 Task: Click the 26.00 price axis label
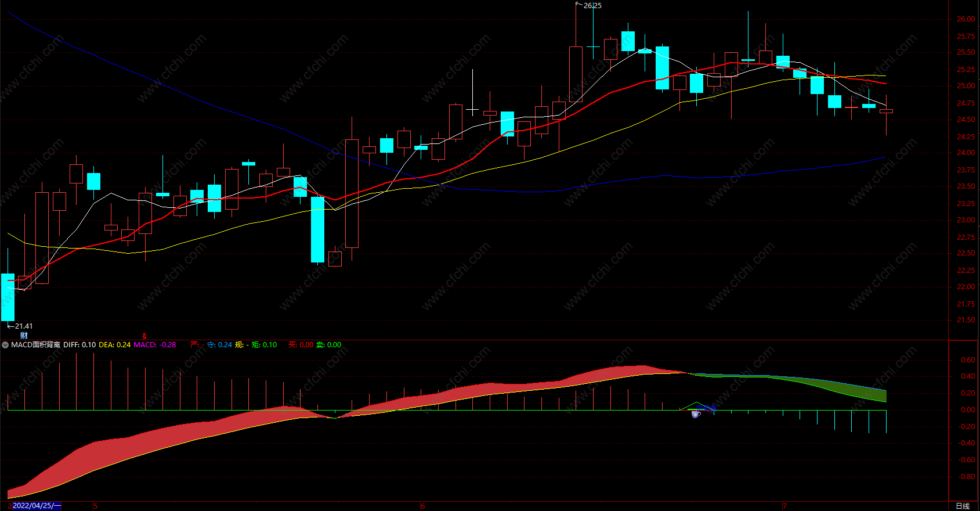coord(965,19)
